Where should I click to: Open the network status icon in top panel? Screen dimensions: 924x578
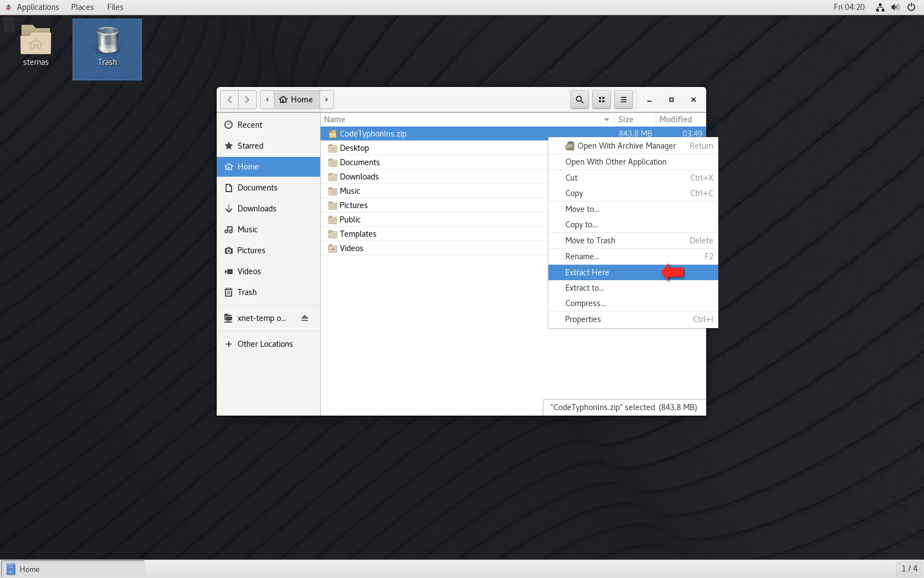click(x=880, y=7)
